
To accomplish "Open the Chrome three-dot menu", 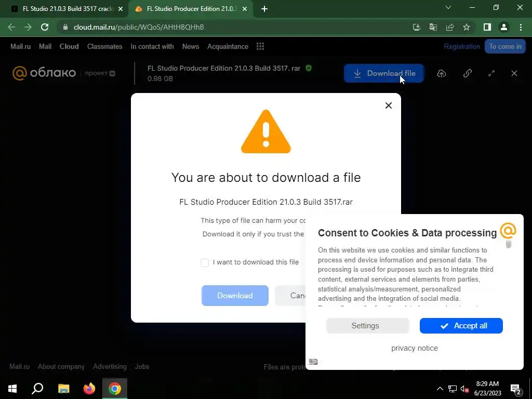I will point(521,27).
